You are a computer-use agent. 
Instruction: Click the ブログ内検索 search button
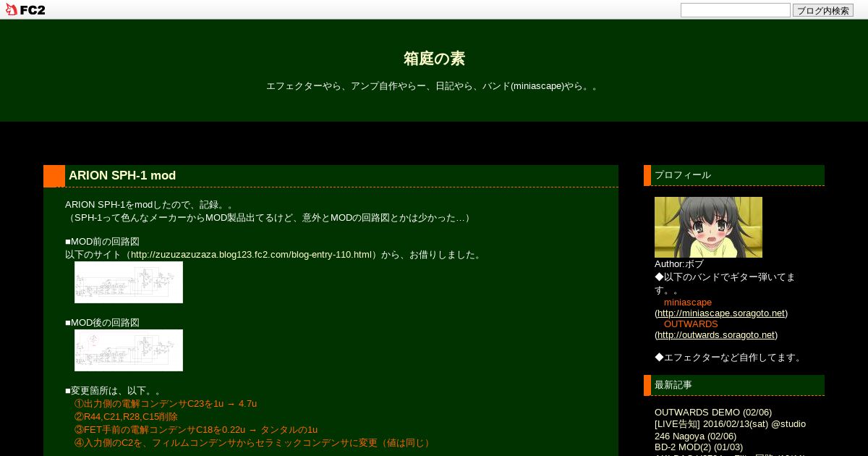pos(823,10)
